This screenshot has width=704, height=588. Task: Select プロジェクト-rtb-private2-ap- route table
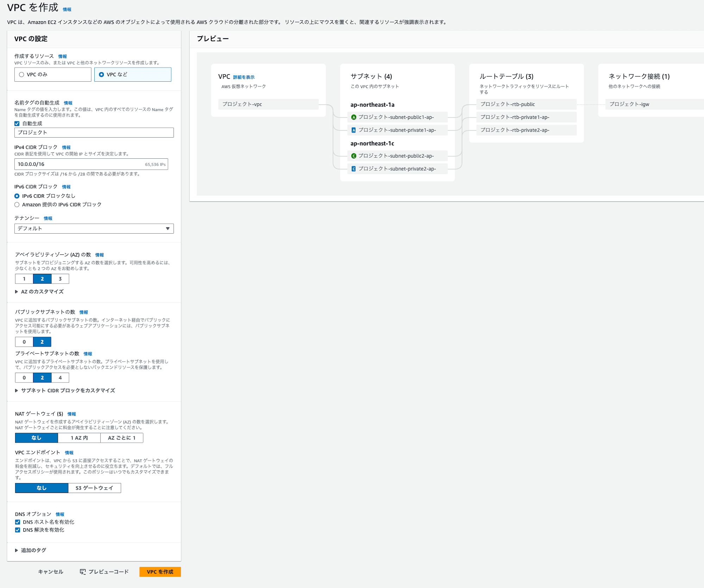tap(527, 130)
